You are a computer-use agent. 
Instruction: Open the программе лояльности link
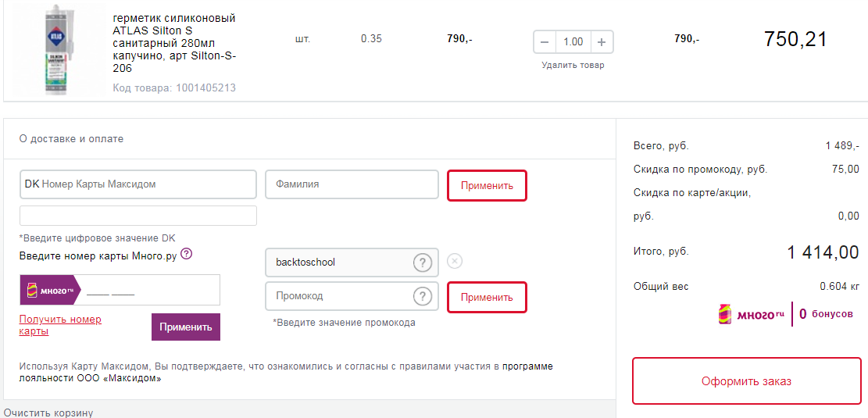(527, 366)
